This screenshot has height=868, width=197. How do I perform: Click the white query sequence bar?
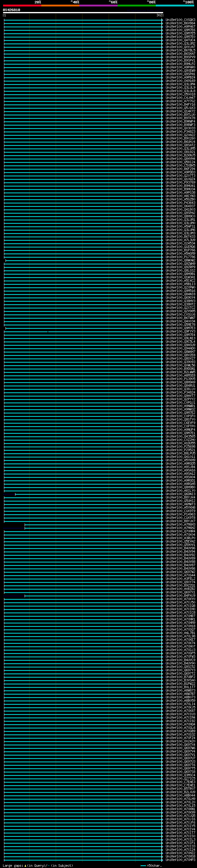[x=83, y=12]
